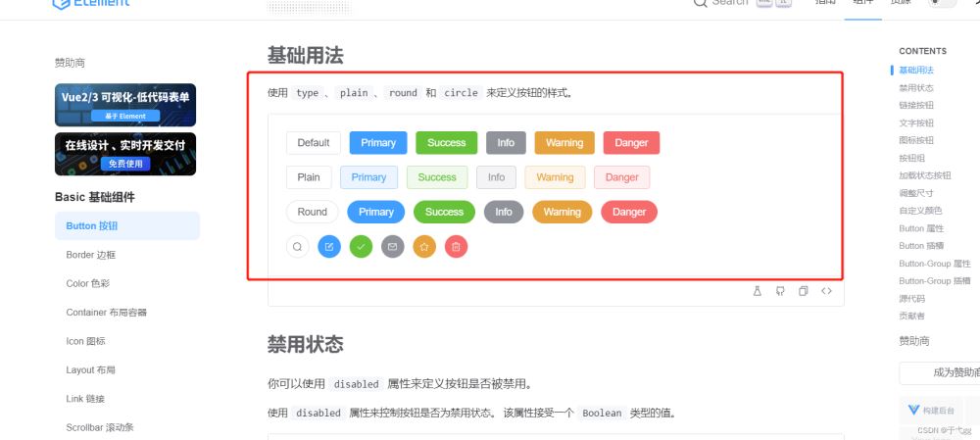
Task: Jump to 调整尺寸 in the contents list
Action: [916, 193]
